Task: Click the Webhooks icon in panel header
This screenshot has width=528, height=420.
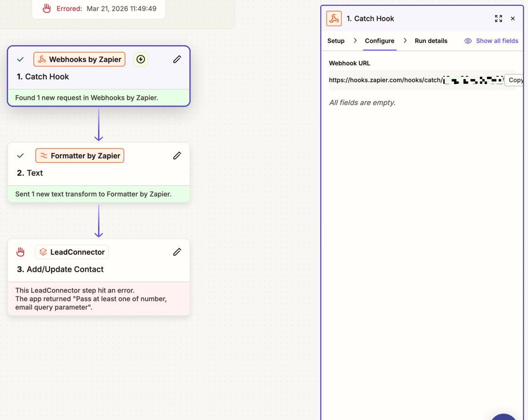Action: 334,19
